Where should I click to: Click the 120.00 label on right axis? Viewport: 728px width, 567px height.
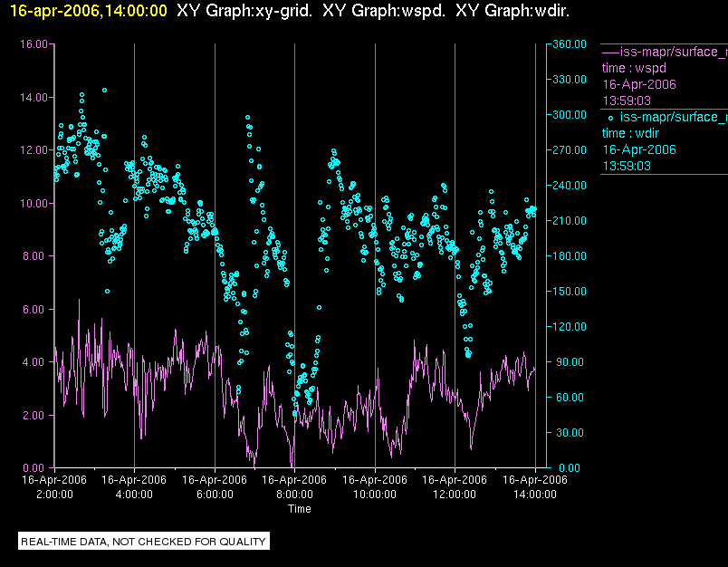(x=570, y=326)
